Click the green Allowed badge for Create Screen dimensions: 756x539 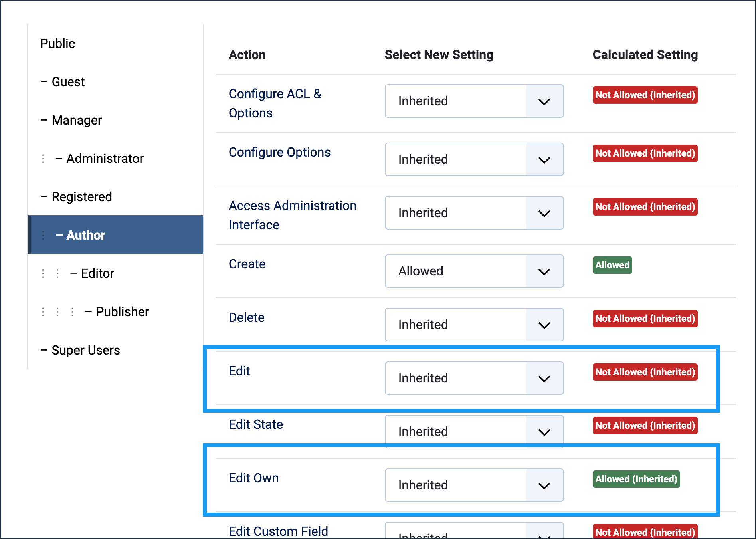(612, 265)
